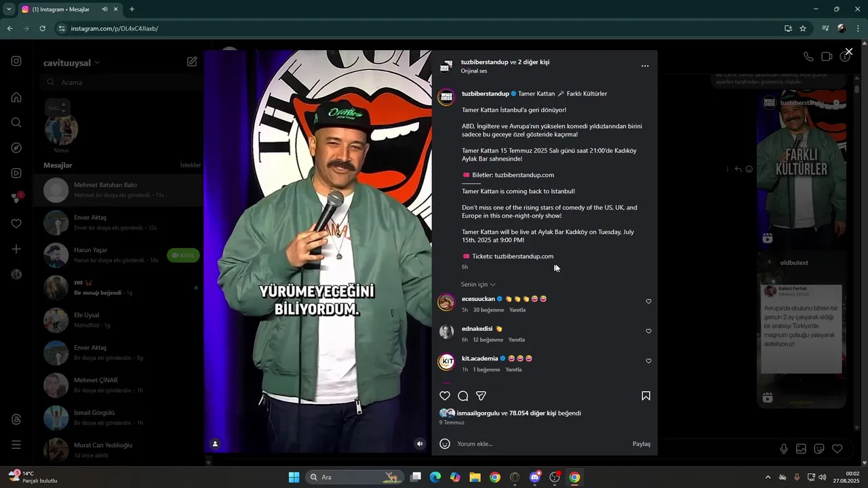Save post with bookmark icon
The image size is (868, 488).
click(x=646, y=396)
